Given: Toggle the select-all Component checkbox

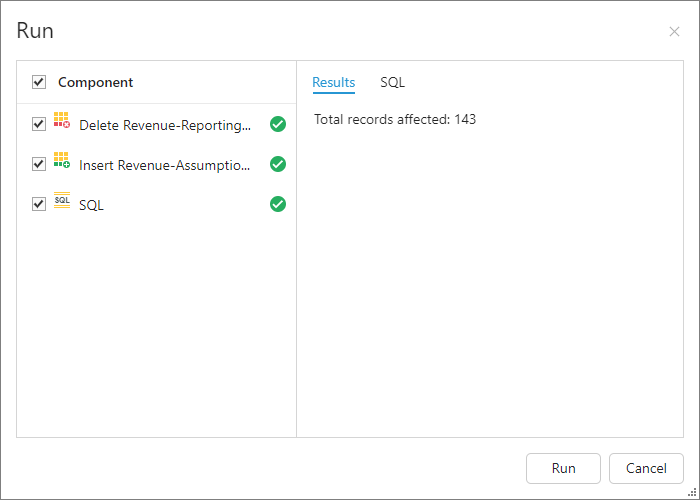Looking at the screenshot, I should click(x=39, y=82).
